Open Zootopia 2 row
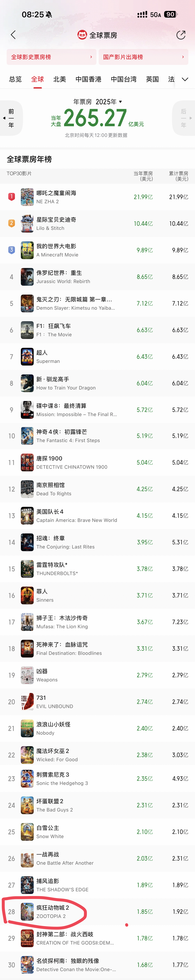Image resolution: width=195 pixels, height=980 pixels. coord(97,912)
